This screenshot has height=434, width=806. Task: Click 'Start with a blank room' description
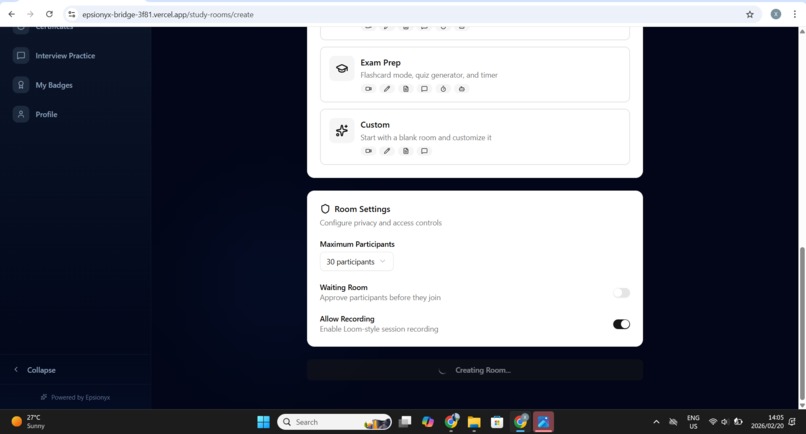coord(426,138)
